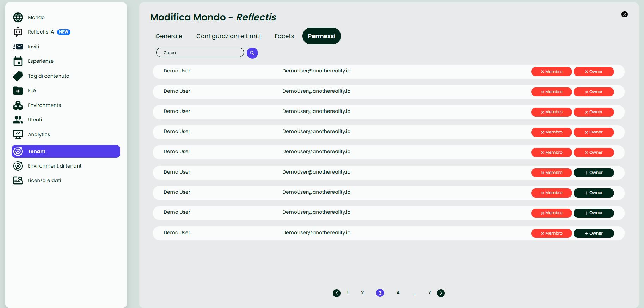This screenshot has height=308, width=644.
Task: Open Esperienze calendar icon
Action: click(18, 61)
